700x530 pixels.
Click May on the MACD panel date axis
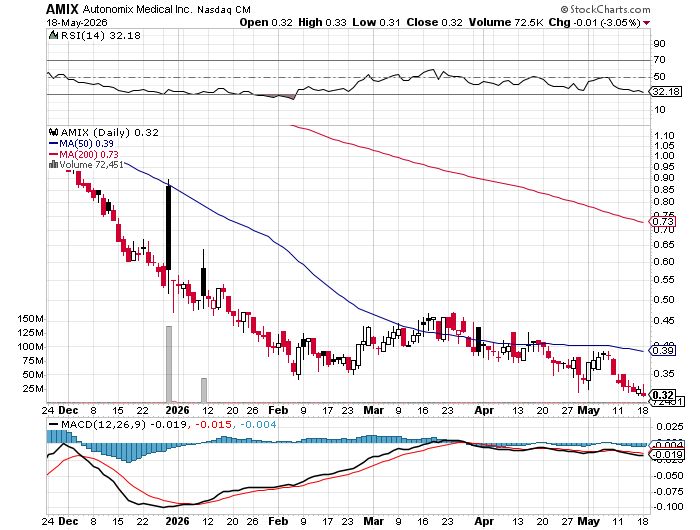click(588, 521)
